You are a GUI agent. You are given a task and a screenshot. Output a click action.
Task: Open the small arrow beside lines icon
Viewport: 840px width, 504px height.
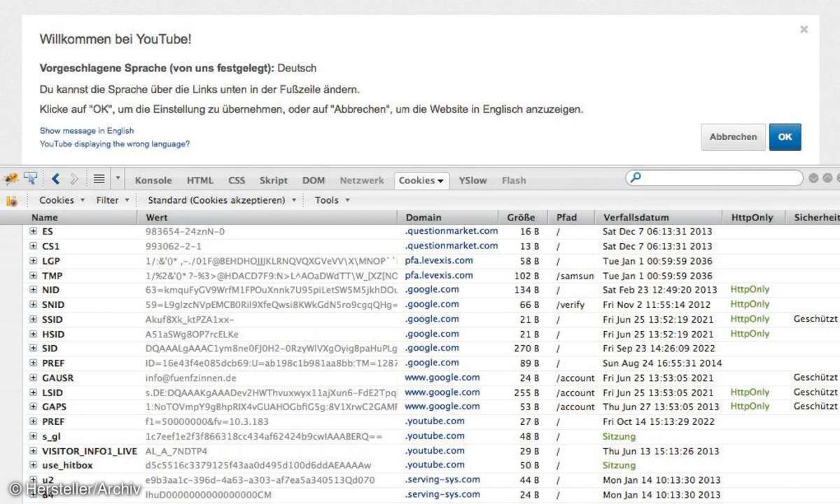118,179
